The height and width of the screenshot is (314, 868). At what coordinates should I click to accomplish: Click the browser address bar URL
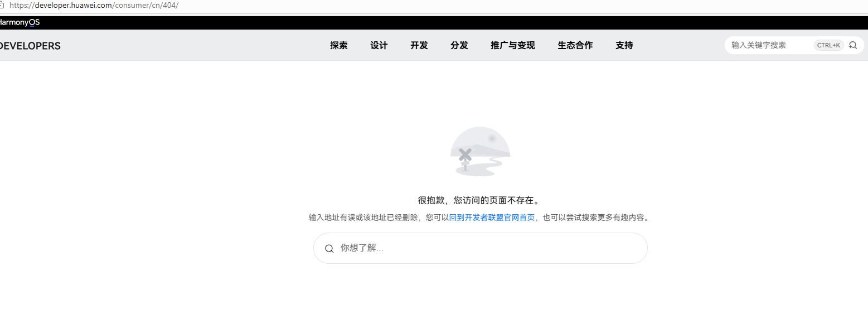tap(94, 5)
